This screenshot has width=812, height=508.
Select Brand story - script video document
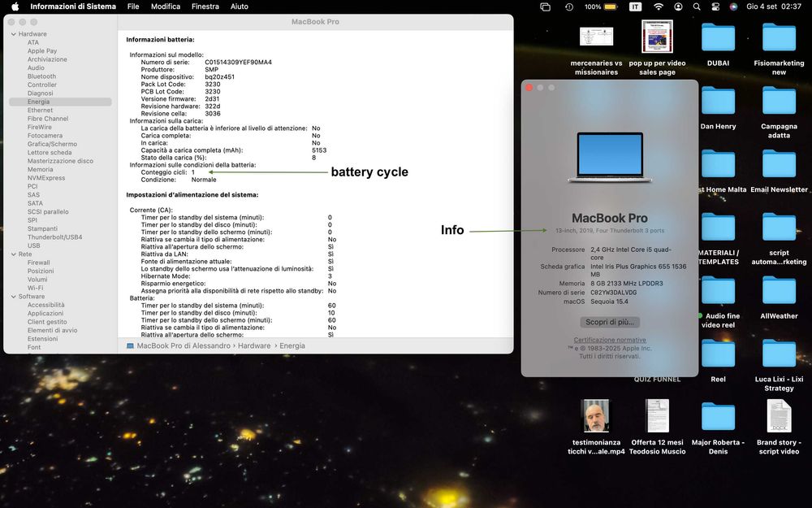pyautogui.click(x=779, y=415)
